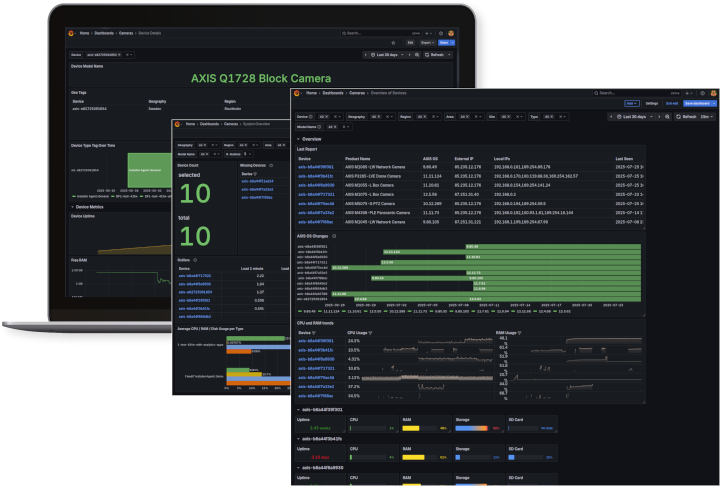Shift the time range forward in Overview of Devices

tap(659, 117)
